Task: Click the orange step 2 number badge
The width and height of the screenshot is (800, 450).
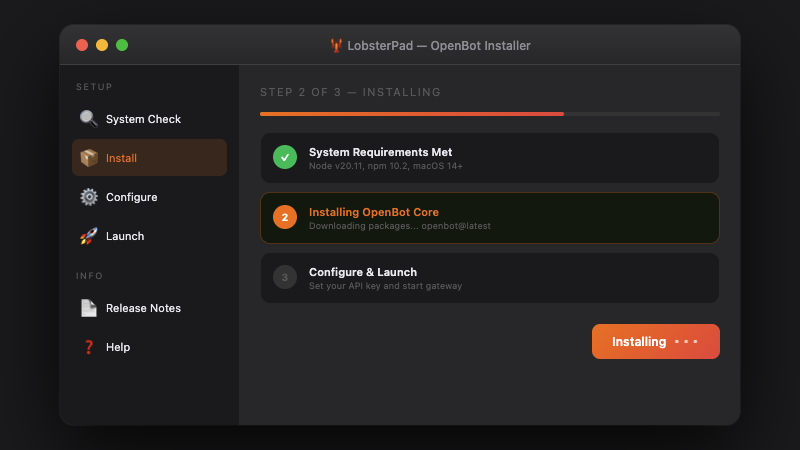Action: [285, 218]
